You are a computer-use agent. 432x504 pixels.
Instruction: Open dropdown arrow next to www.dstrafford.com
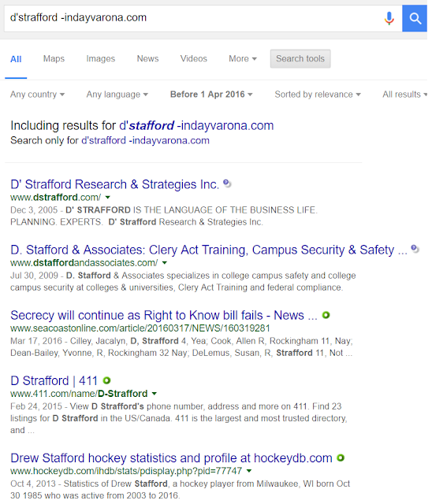pyautogui.click(x=108, y=198)
